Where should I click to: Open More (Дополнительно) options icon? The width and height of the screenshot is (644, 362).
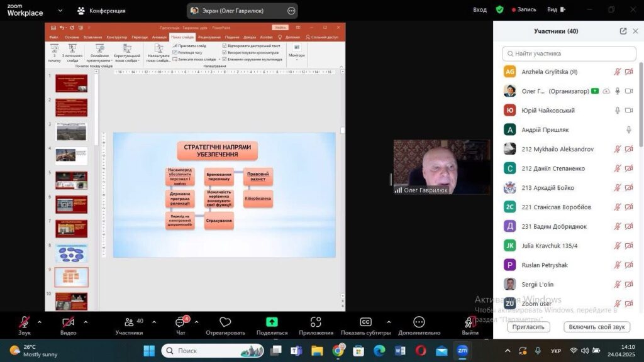(419, 322)
